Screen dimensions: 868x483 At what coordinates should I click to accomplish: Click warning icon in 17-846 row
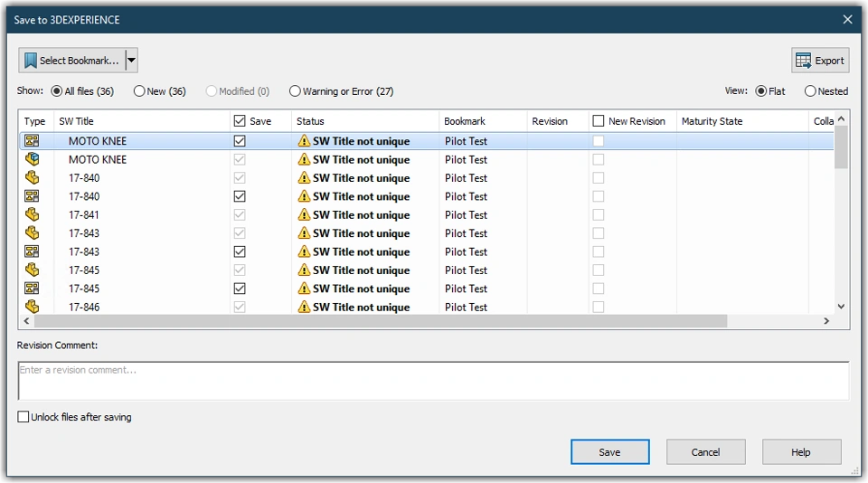pyautogui.click(x=304, y=307)
